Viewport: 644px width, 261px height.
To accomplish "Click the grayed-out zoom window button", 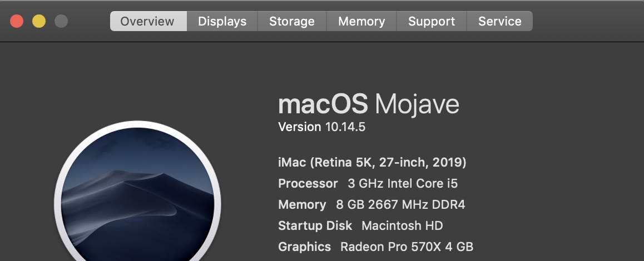I will [61, 22].
